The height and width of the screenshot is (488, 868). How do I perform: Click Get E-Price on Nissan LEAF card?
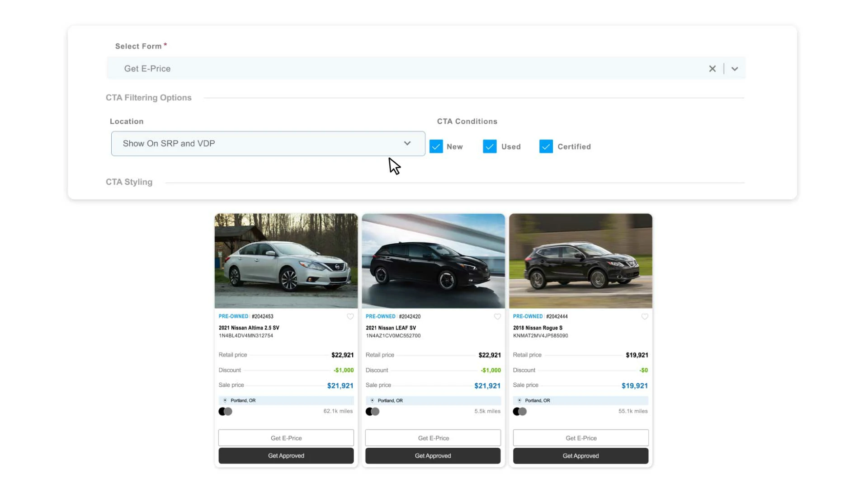[433, 438]
